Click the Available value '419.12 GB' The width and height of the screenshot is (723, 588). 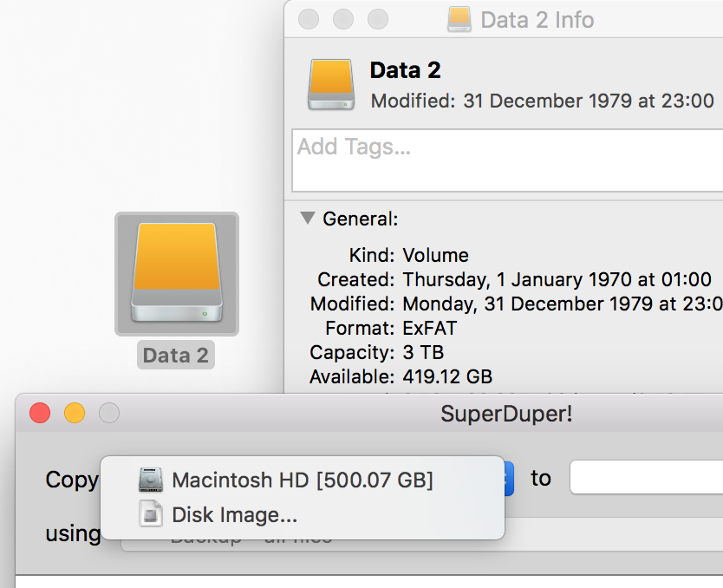point(447,376)
